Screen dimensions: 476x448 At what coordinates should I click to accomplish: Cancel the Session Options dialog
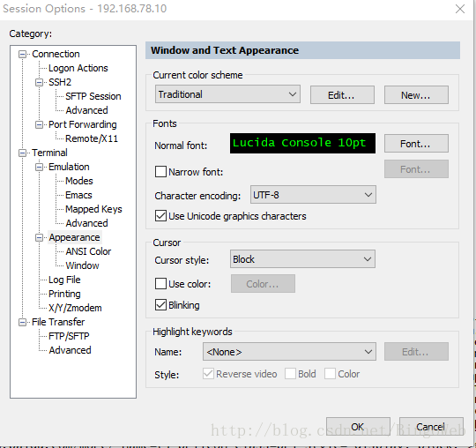pos(431,427)
